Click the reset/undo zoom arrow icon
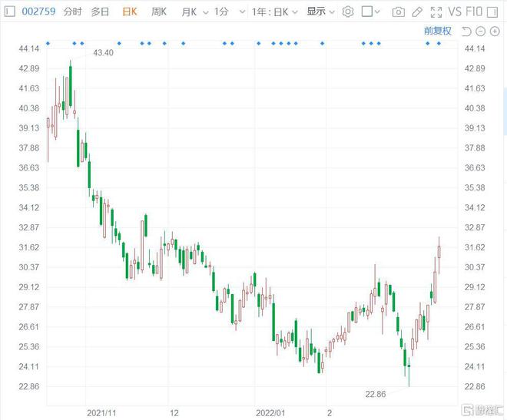The image size is (507, 420). click(467, 31)
